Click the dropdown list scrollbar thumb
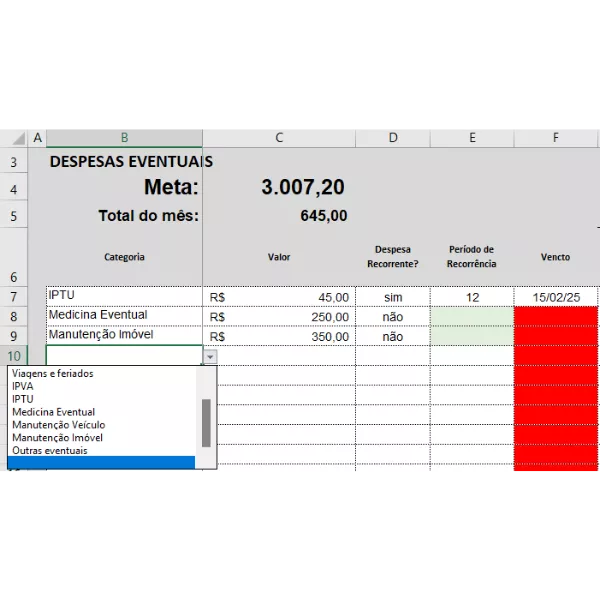The height and width of the screenshot is (600, 600). tap(206, 423)
